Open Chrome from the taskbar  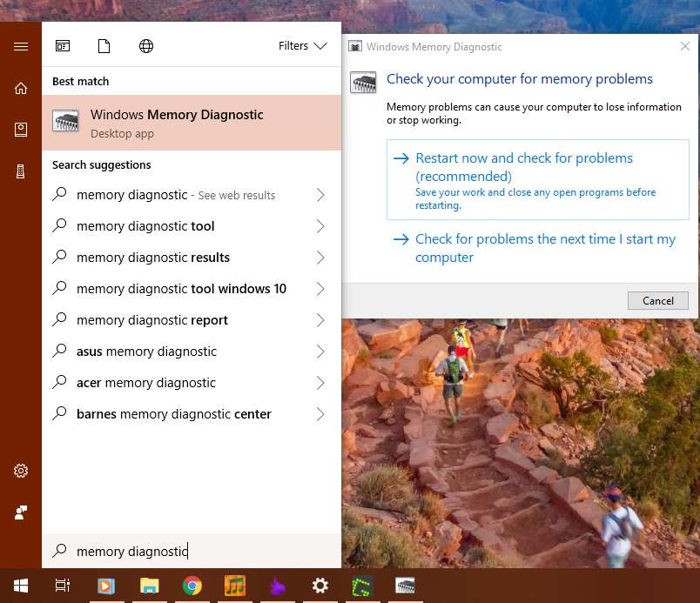click(x=192, y=586)
